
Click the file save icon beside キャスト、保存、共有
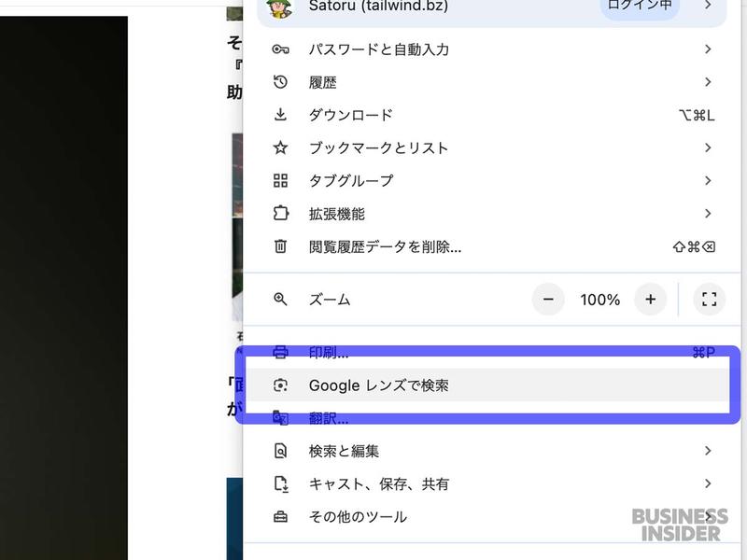(281, 483)
